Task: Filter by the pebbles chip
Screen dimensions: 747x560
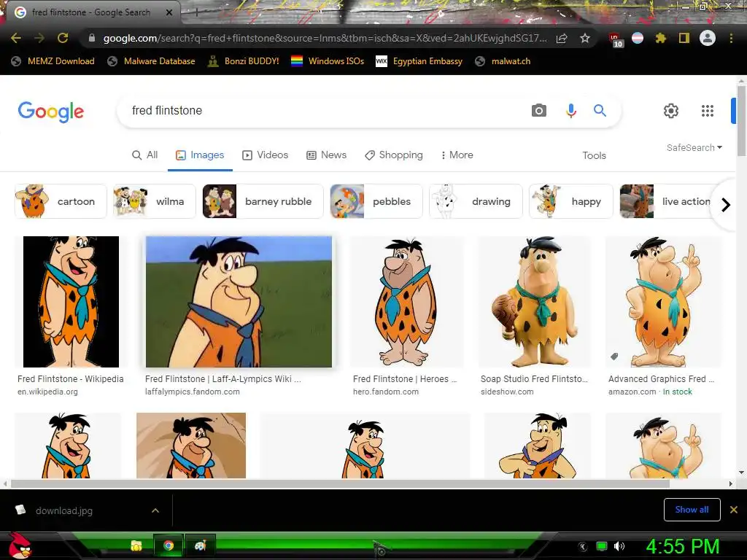Action: coord(376,201)
